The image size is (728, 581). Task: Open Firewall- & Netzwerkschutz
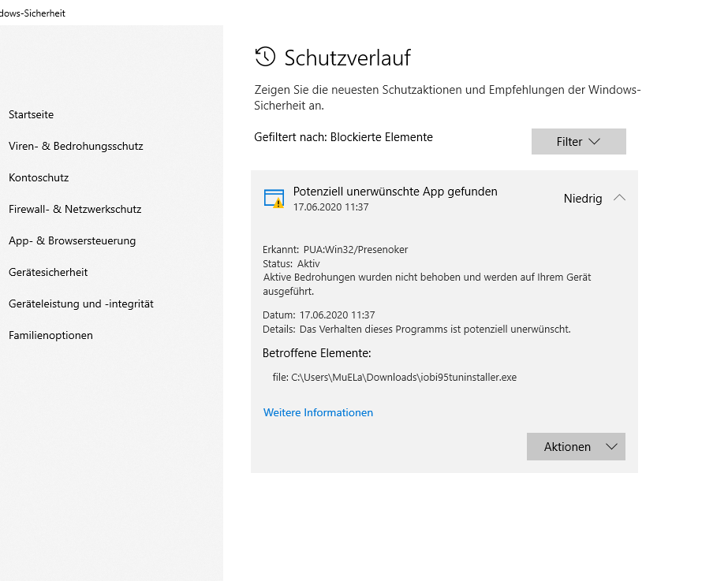tap(75, 209)
